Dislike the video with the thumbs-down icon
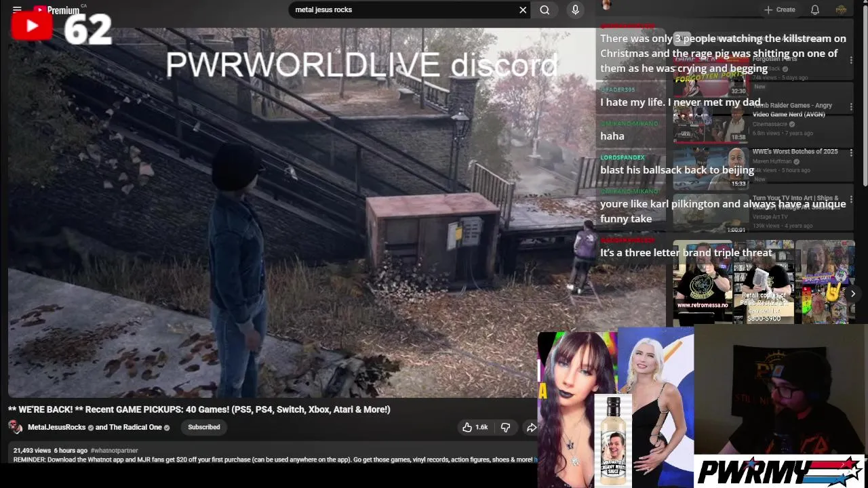 pos(505,427)
